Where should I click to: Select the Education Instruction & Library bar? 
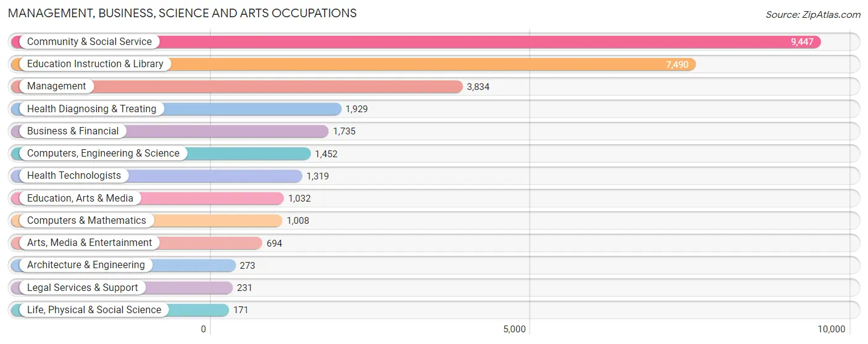click(x=353, y=64)
